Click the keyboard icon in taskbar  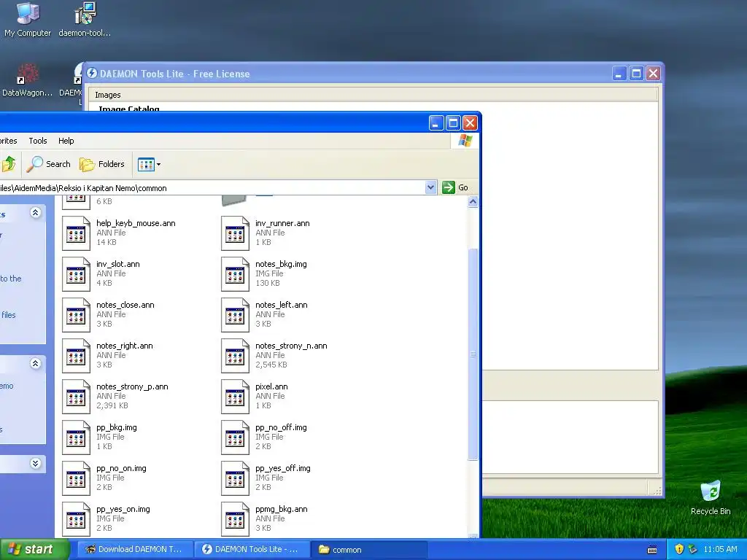pyautogui.click(x=652, y=550)
